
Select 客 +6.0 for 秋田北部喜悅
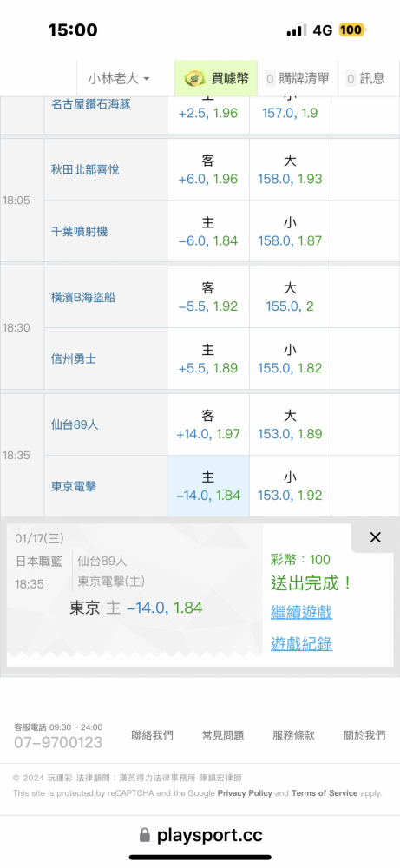pos(208,169)
